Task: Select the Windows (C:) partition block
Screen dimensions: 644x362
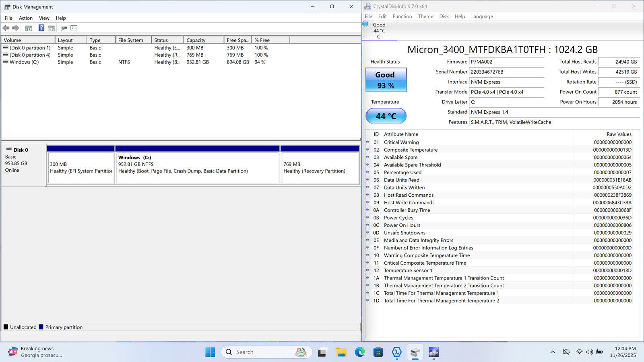Action: click(197, 168)
